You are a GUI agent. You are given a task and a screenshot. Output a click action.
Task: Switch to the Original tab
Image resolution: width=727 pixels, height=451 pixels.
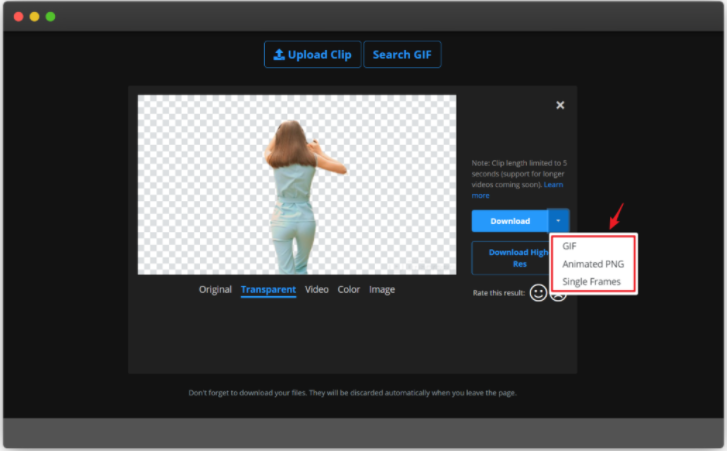pos(215,290)
